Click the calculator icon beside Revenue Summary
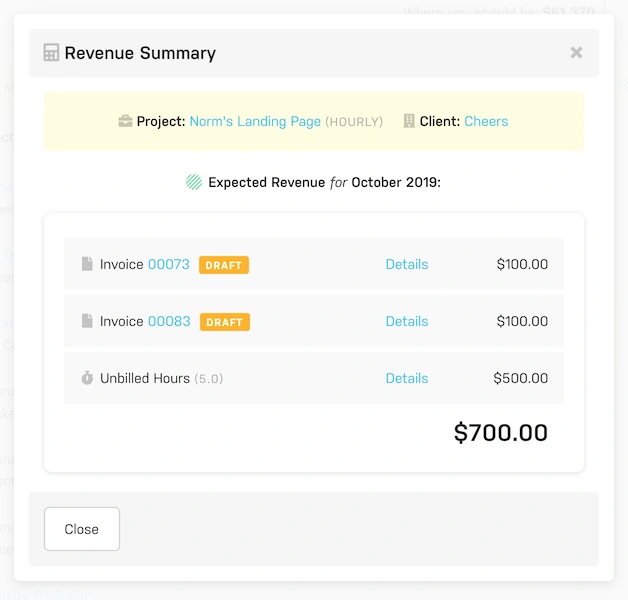 point(52,53)
